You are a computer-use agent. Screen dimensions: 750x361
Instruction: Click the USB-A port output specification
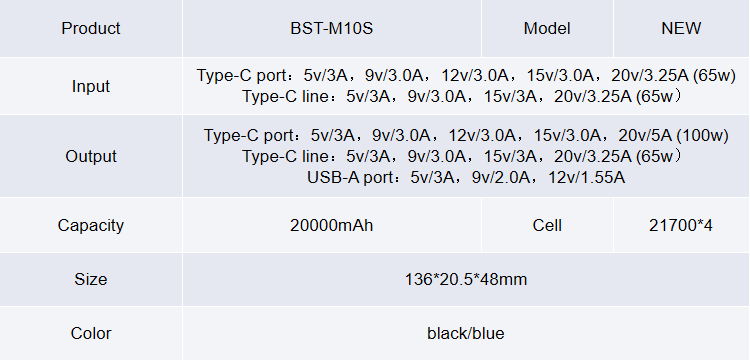click(466, 177)
